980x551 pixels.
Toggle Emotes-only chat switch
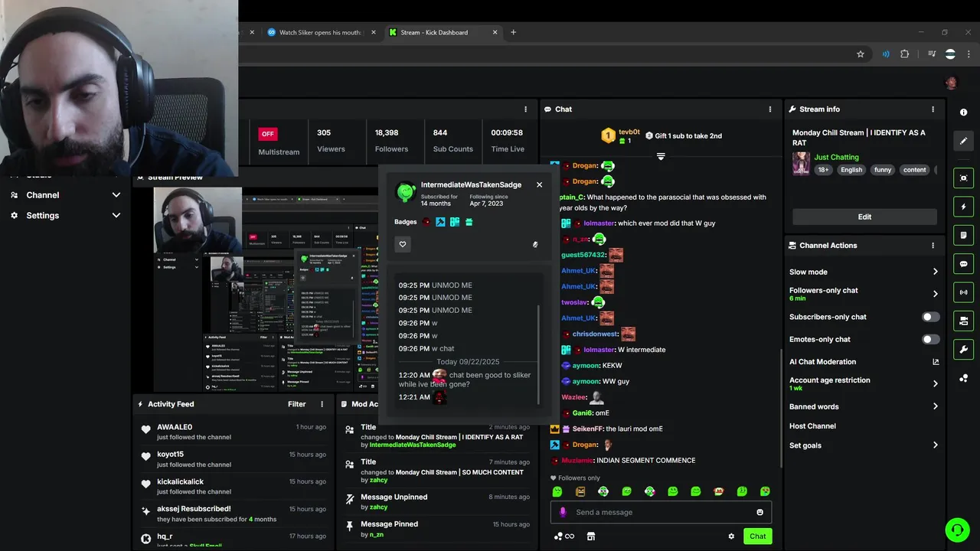pyautogui.click(x=930, y=339)
